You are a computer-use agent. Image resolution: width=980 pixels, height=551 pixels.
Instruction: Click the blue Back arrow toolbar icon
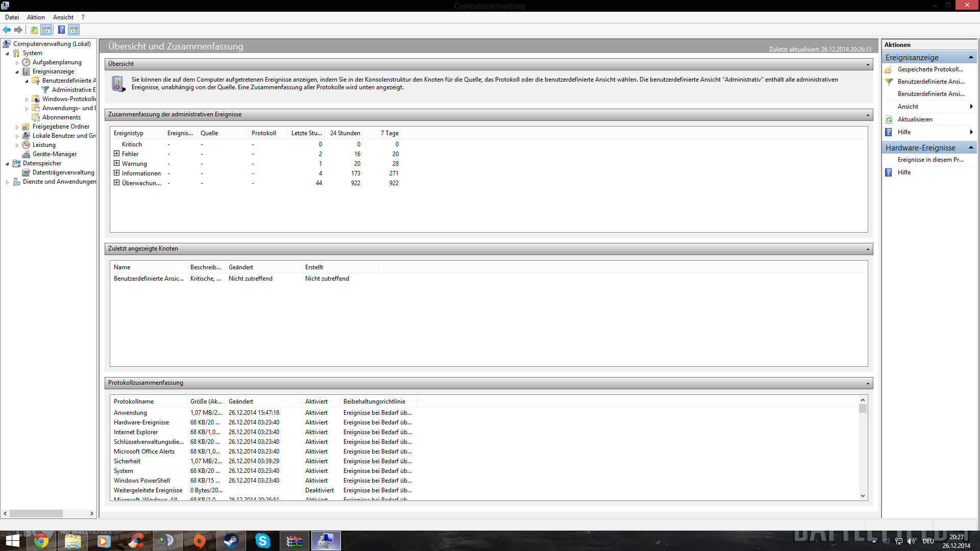coord(7,30)
